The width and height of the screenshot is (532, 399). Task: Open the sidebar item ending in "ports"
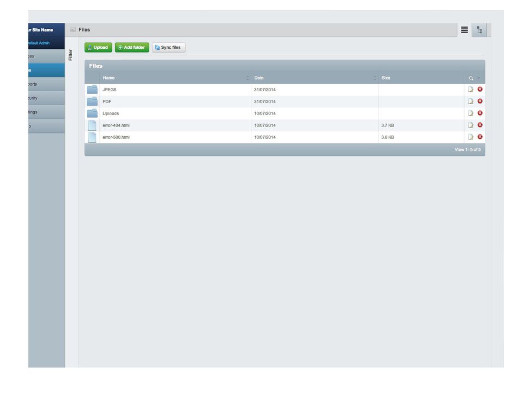click(x=47, y=84)
